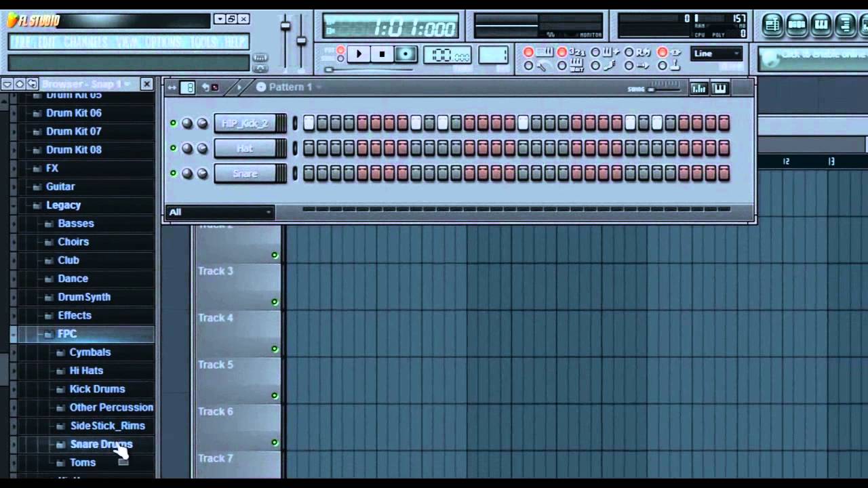Open the Cymbals folder
The width and height of the screenshot is (868, 488).
click(90, 352)
